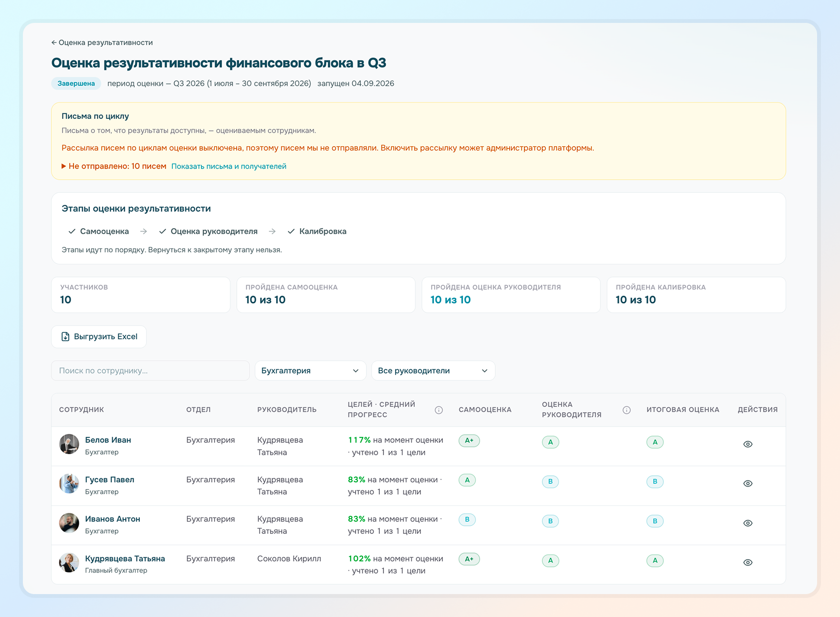
Task: Open the Все руководители filter dropdown
Action: (433, 371)
